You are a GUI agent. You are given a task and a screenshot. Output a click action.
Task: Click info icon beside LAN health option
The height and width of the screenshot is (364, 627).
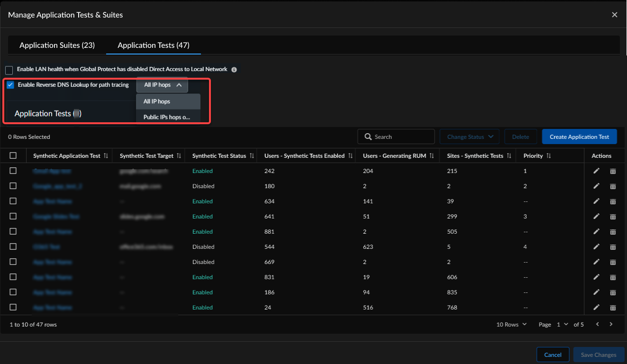(x=234, y=70)
